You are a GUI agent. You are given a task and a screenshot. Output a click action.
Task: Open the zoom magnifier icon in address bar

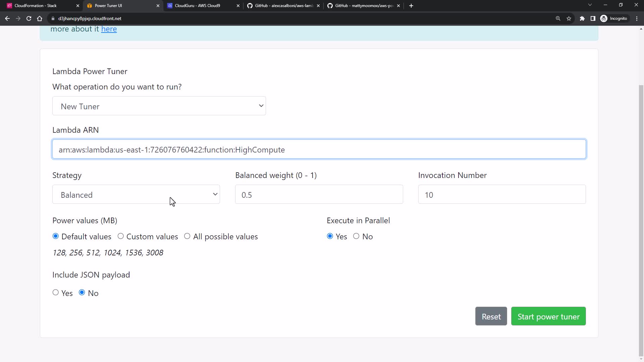point(558,18)
